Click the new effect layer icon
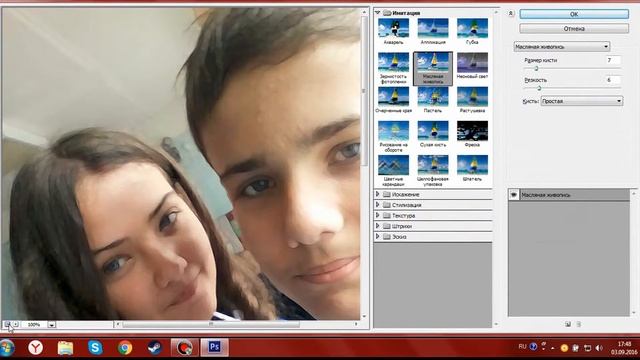The image size is (640, 360). click(x=568, y=324)
